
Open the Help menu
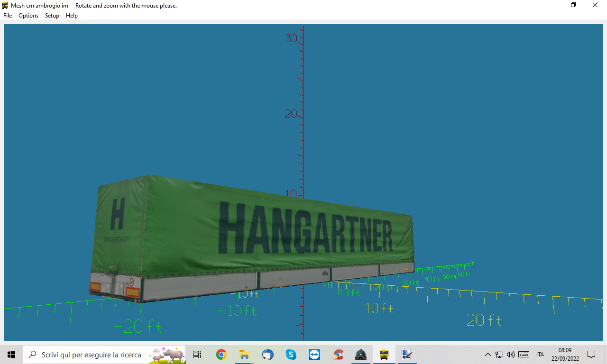pos(72,16)
